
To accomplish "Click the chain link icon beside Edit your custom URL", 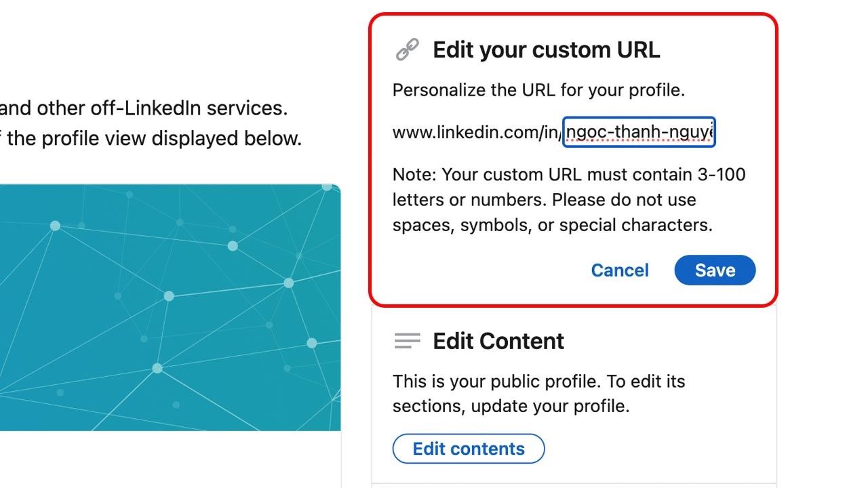I will pos(407,50).
